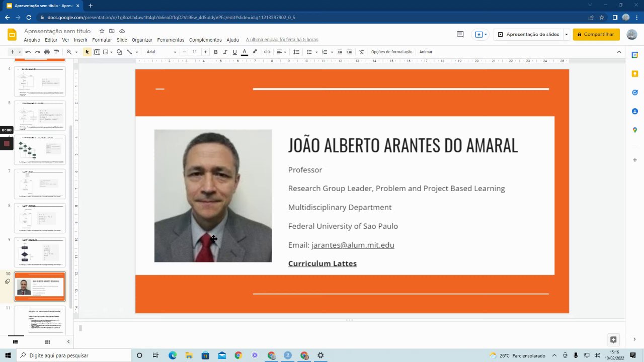
Task: Open Google Calendar in the side panel
Action: coord(635,55)
